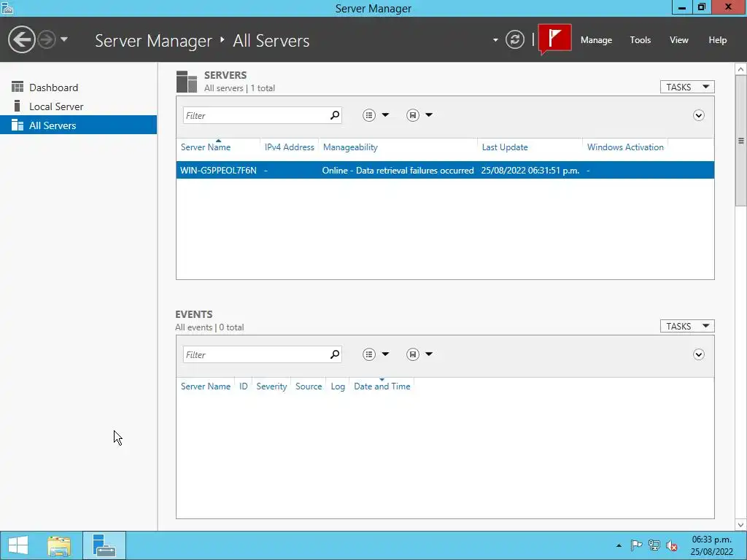Image resolution: width=747 pixels, height=560 pixels.
Task: Open the Servers TASKS dropdown
Action: click(687, 87)
